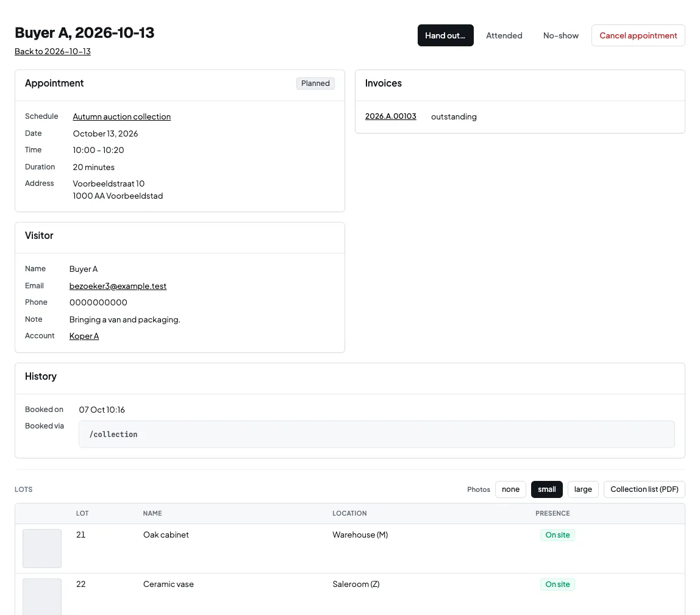Click the lot number 21 cell
This screenshot has height=615, width=700.
81,535
